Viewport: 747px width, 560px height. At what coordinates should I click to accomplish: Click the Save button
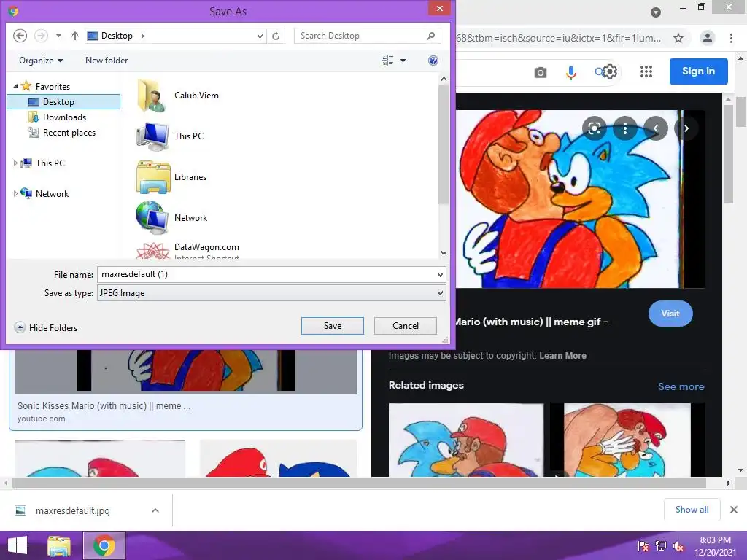tap(333, 326)
